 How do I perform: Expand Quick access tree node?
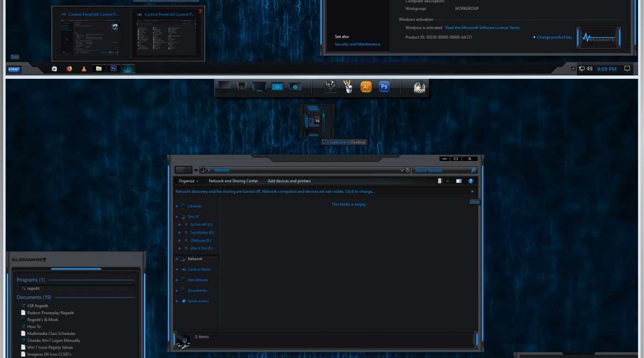[177, 301]
